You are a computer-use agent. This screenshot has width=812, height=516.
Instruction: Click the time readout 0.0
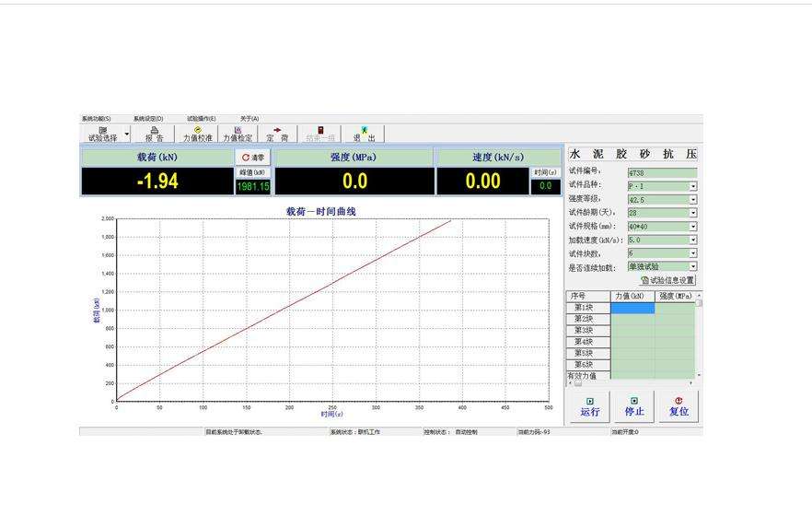[x=545, y=186]
